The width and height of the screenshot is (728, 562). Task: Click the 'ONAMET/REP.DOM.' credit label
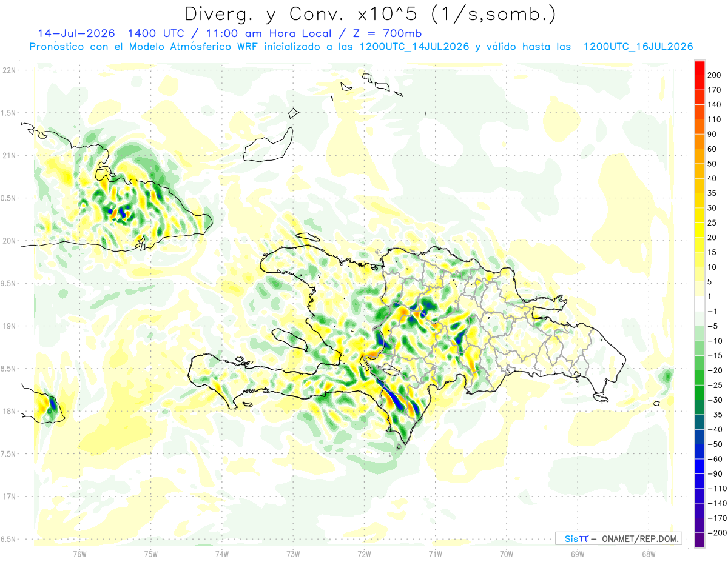coord(639,538)
